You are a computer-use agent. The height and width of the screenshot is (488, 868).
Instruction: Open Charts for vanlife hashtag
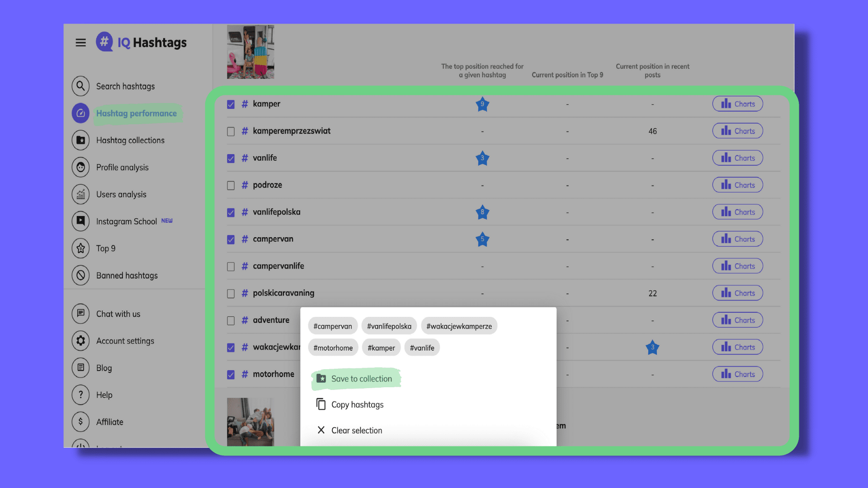click(x=737, y=158)
